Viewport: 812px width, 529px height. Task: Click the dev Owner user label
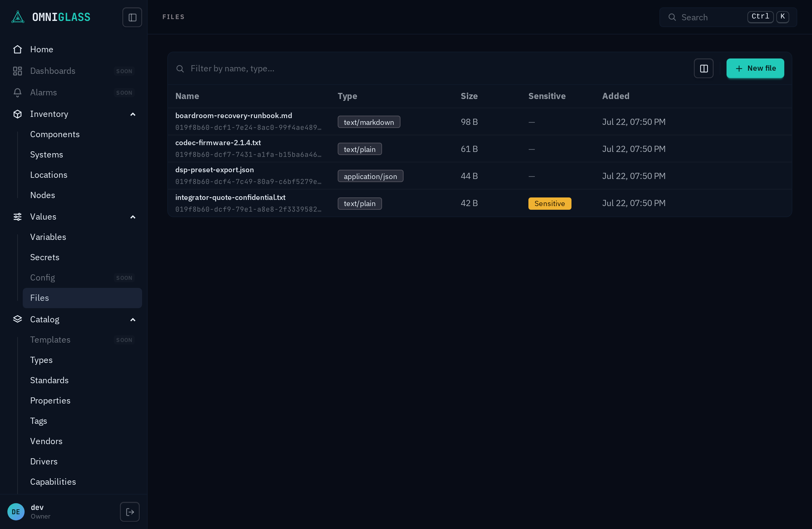41,511
